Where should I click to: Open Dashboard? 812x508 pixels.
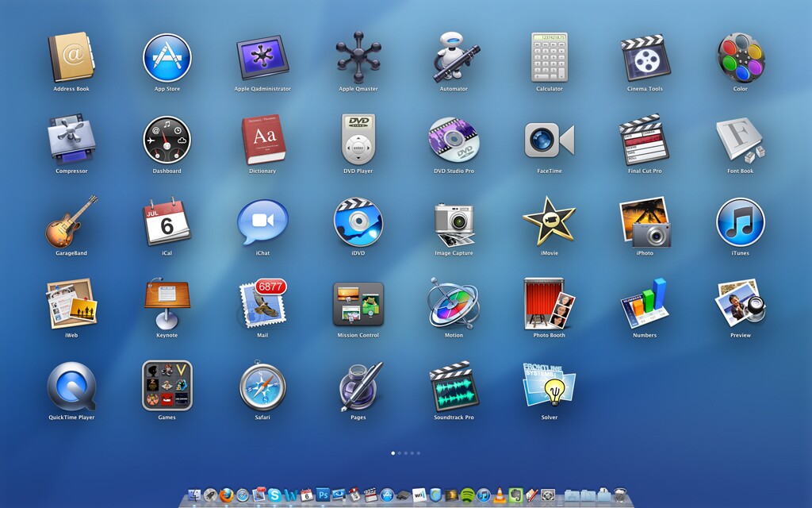coord(167,140)
